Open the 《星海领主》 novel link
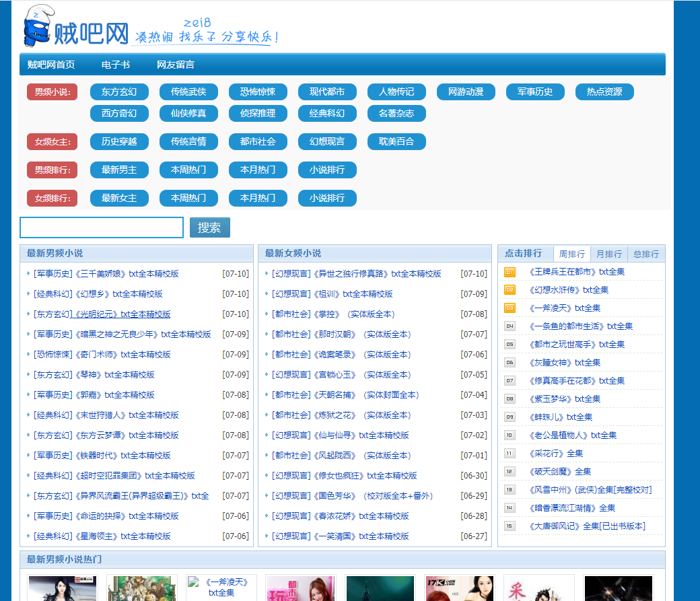Viewport: 700px width, 601px height. (x=123, y=536)
